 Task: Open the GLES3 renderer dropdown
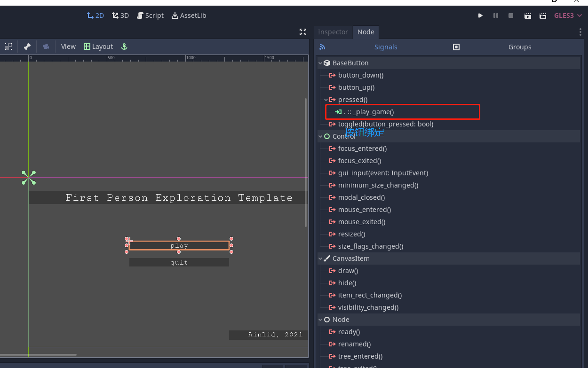(x=568, y=16)
